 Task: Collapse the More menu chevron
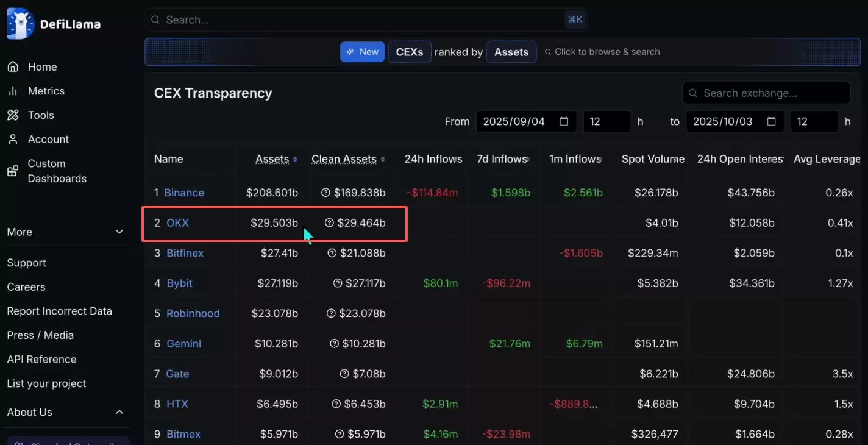click(x=119, y=232)
